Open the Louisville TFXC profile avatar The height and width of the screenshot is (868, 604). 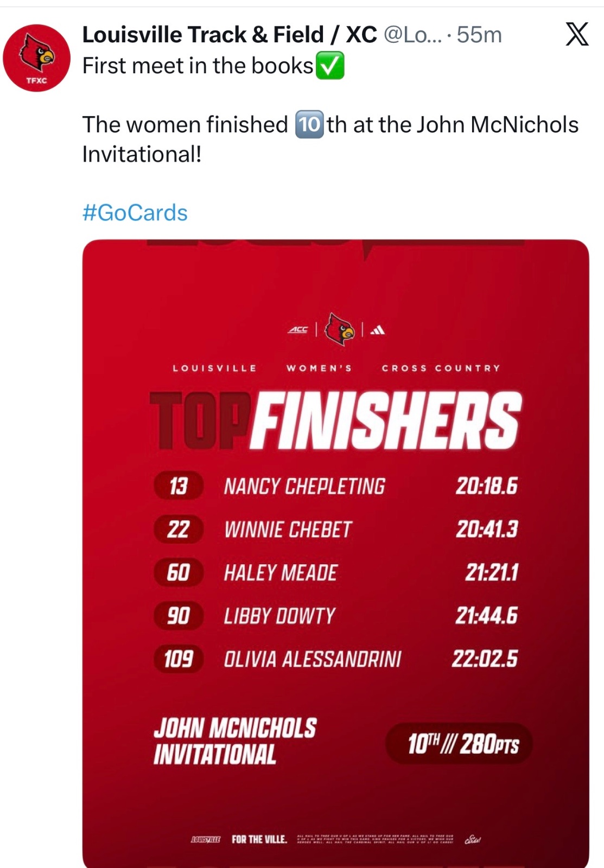36,58
